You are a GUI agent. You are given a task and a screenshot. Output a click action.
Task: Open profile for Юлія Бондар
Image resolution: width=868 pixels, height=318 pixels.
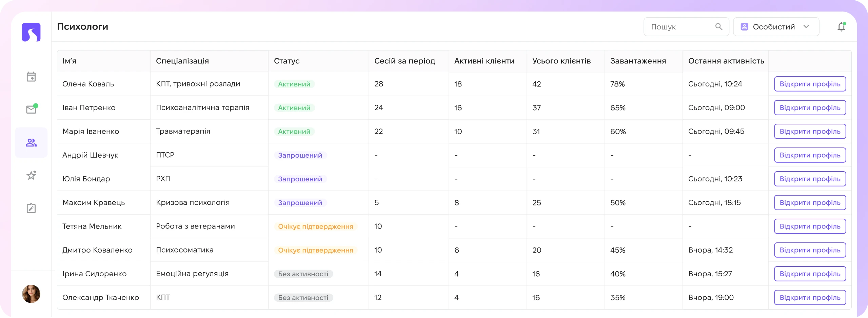(810, 179)
